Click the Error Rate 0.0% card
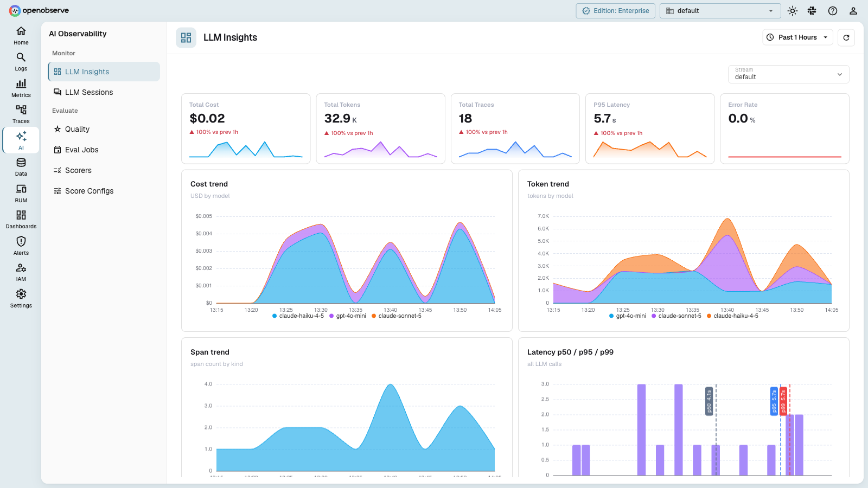The width and height of the screenshot is (868, 488). click(784, 129)
